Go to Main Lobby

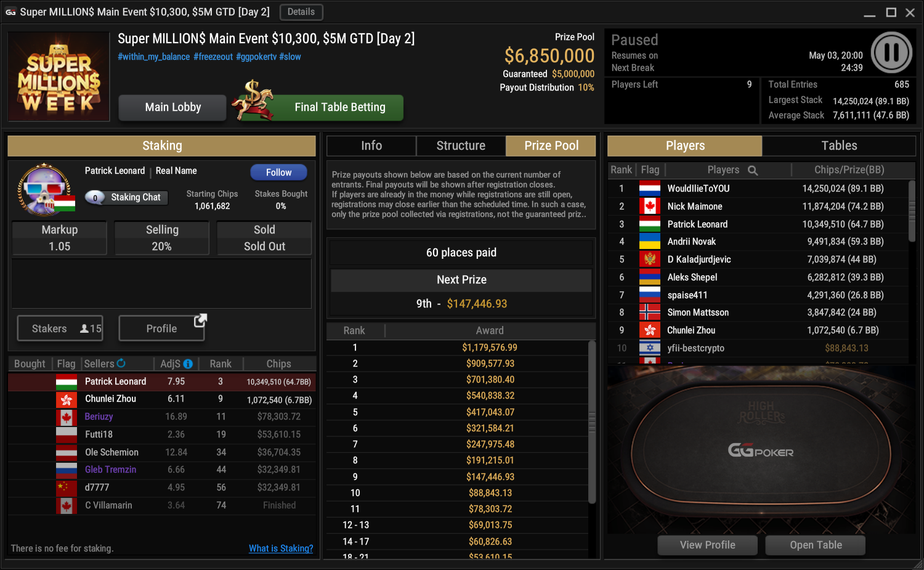pos(173,107)
